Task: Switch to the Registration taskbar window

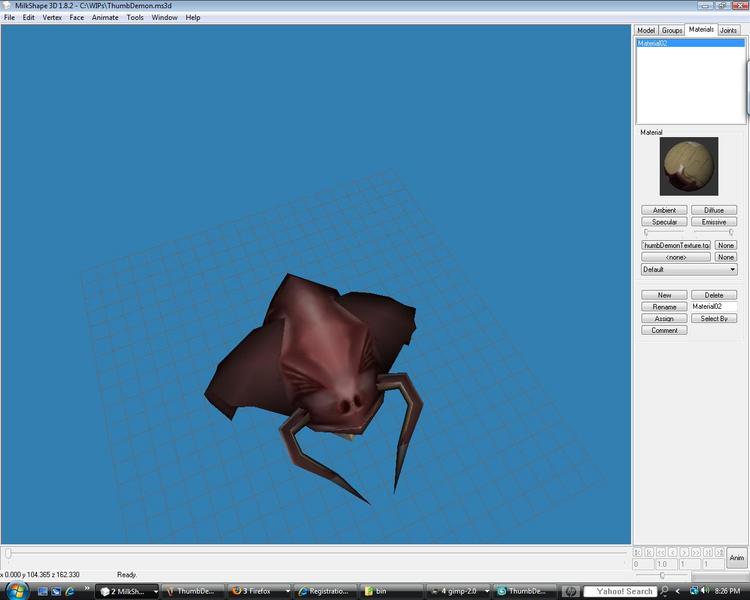Action: click(325, 591)
